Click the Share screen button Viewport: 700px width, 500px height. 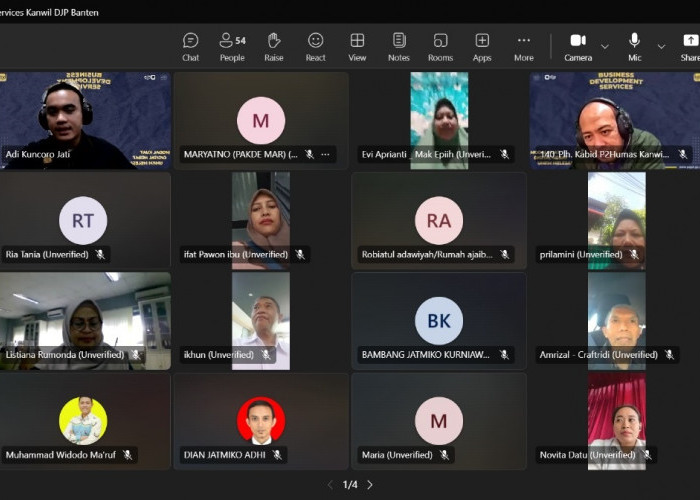pos(690,46)
